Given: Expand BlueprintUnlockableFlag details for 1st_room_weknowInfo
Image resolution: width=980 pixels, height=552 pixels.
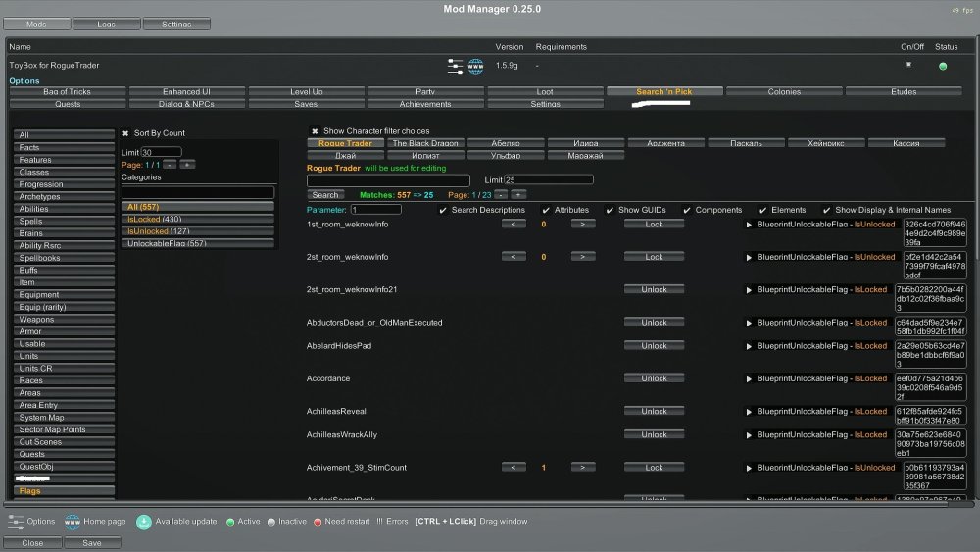Looking at the screenshot, I should click(749, 225).
